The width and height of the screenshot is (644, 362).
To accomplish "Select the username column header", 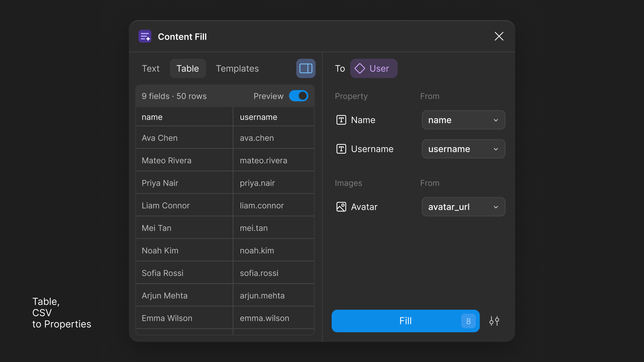I will (x=273, y=117).
